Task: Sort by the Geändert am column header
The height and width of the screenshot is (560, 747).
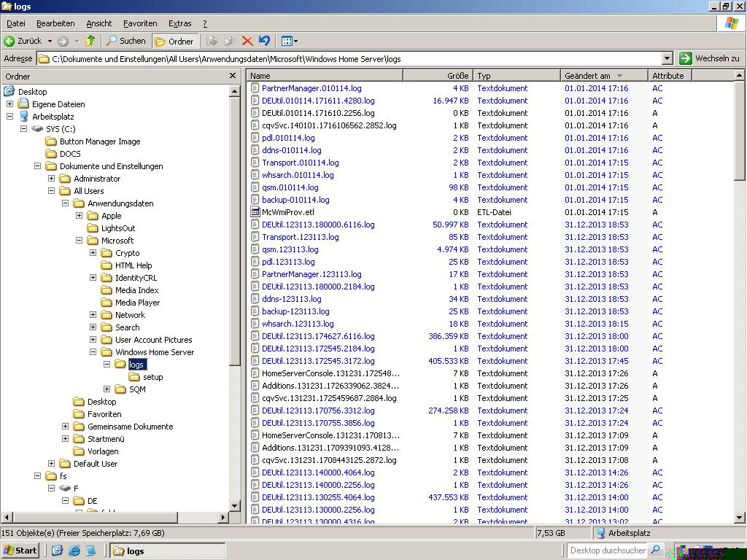Action: tap(604, 76)
